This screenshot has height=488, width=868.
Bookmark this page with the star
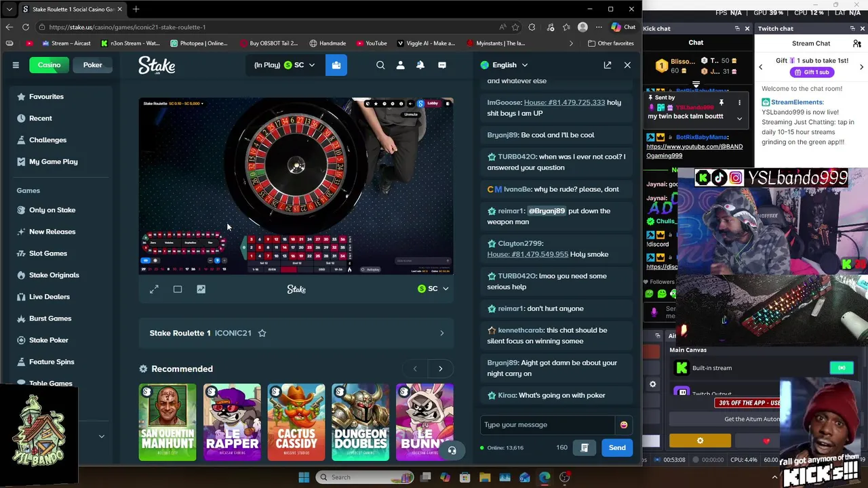point(515,27)
